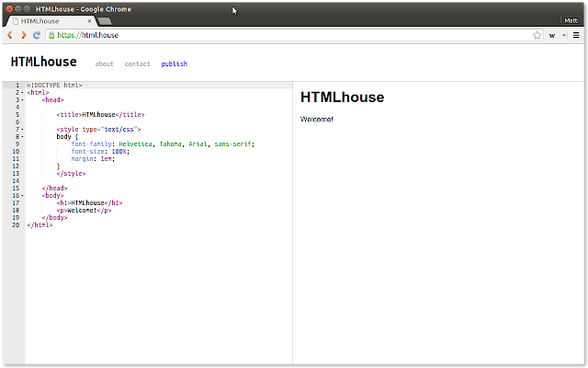Collapse the body tag fold on line 16
Viewport: 588px width, 368px height.
(22, 195)
